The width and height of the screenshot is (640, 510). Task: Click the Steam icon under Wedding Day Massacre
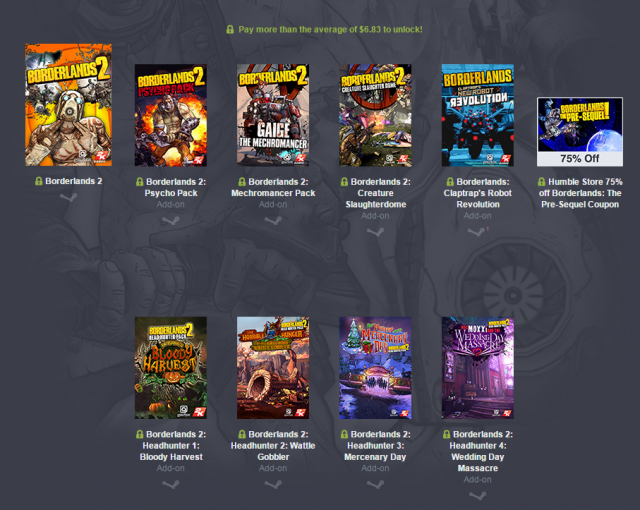coord(477,496)
